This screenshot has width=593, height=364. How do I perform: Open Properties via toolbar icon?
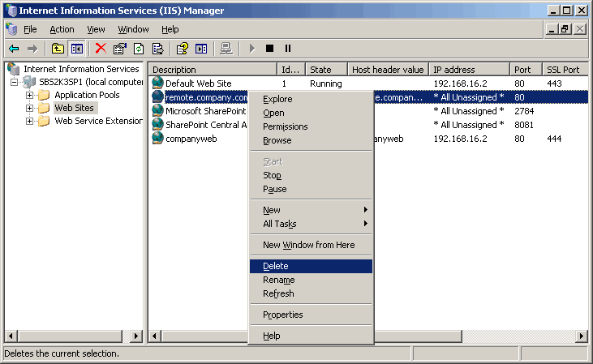119,49
